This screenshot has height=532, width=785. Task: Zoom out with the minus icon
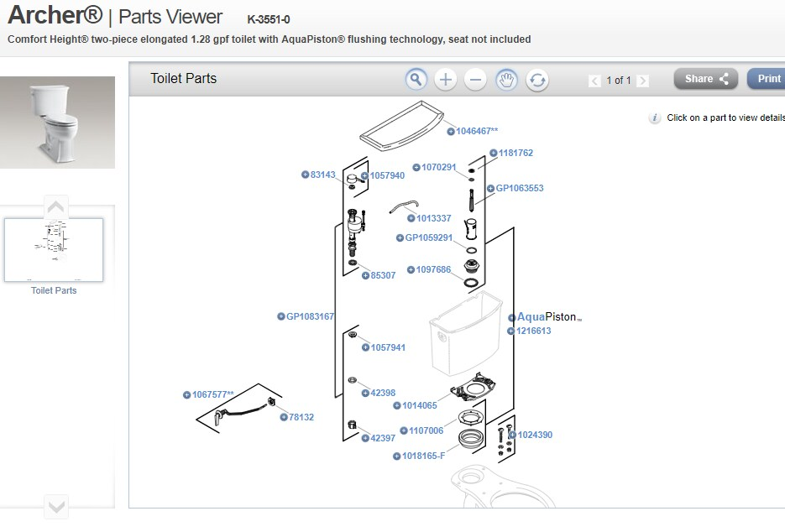475,80
